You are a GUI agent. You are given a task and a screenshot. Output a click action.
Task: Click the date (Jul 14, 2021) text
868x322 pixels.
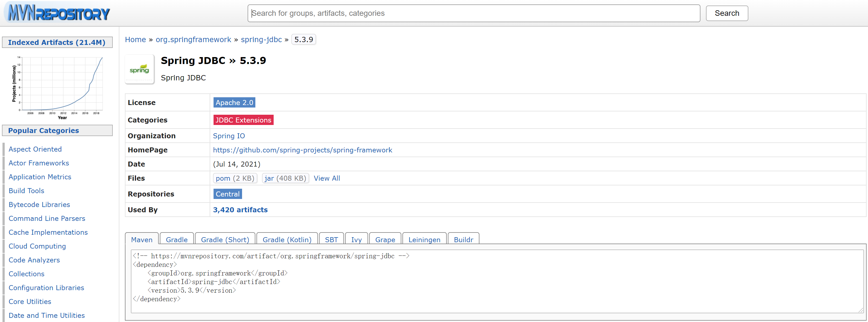[237, 164]
